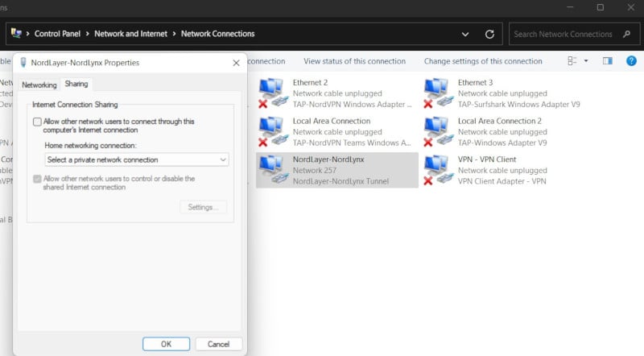Click the VPN - VPN Client name label
The image size is (644, 356).
[487, 159]
